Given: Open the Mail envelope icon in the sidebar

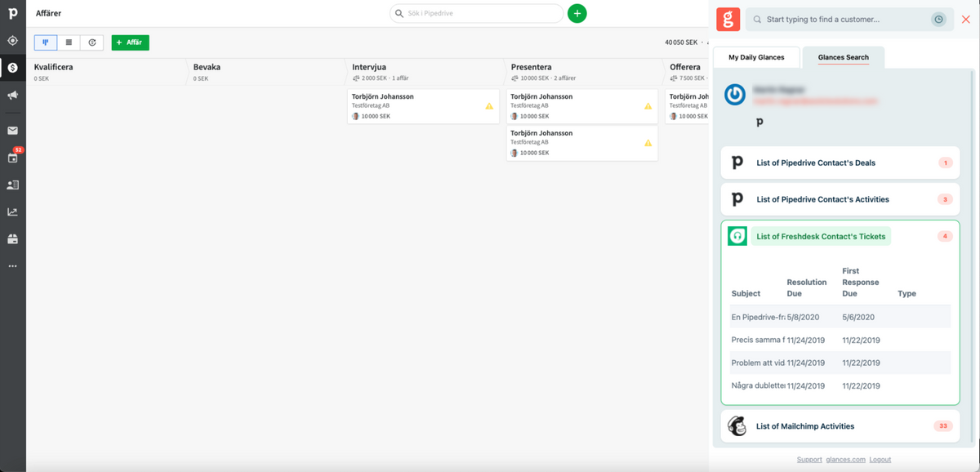Looking at the screenshot, I should tap(12, 131).
